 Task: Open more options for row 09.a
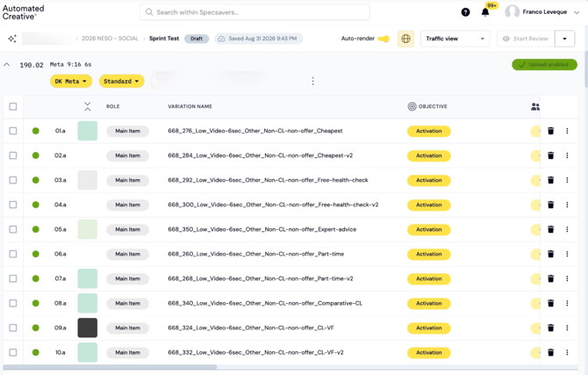coord(567,328)
